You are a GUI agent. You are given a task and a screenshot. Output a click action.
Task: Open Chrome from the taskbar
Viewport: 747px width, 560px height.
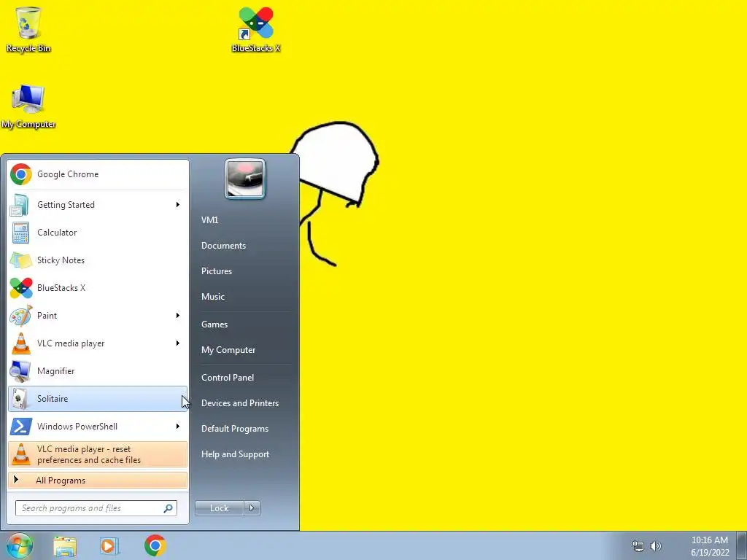click(x=155, y=545)
